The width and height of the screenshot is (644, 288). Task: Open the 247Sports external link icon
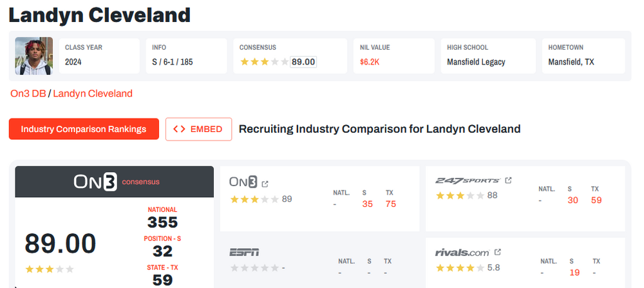click(508, 180)
